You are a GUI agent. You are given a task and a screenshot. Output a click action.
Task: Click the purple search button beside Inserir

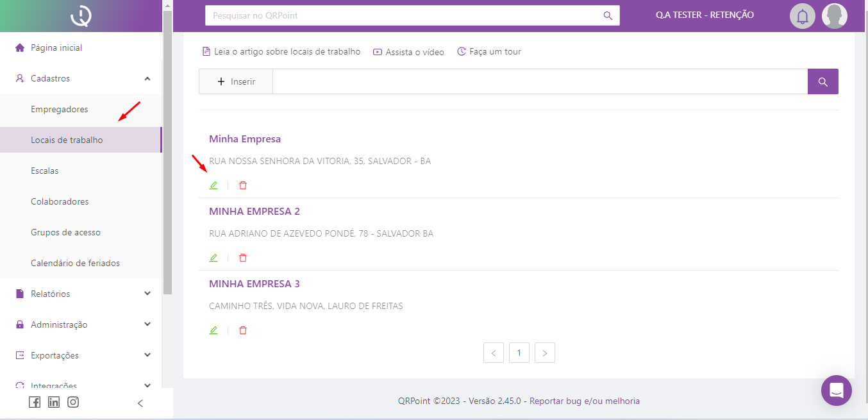(822, 81)
